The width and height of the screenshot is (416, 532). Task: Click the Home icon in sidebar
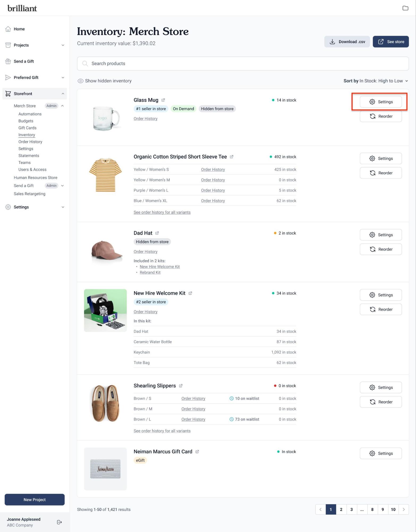[8, 29]
